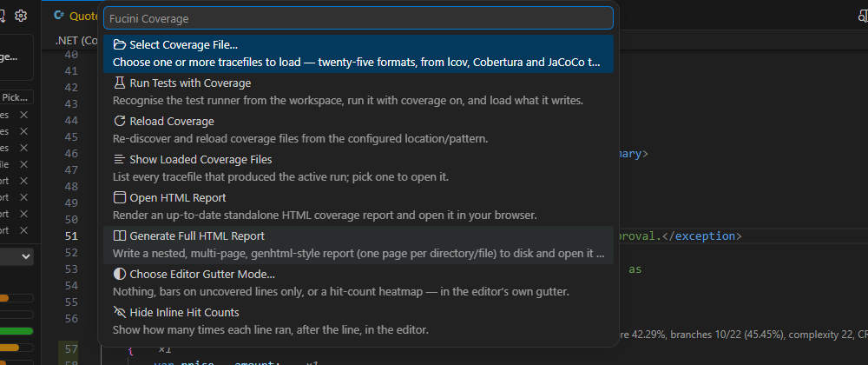This screenshot has height=365, width=868.
Task: Click the .NET breadcrumb segment
Action: 76,41
